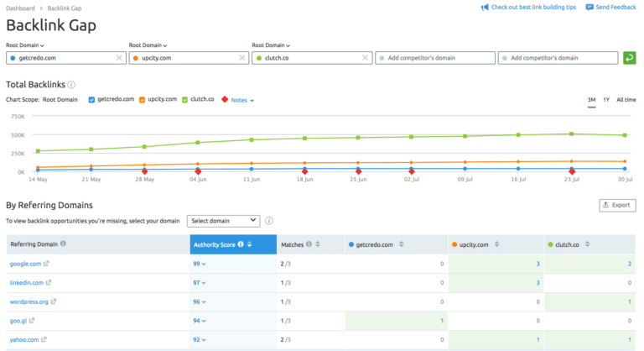
Task: Expand authority score 92 for yahoo.com
Action: [200, 339]
